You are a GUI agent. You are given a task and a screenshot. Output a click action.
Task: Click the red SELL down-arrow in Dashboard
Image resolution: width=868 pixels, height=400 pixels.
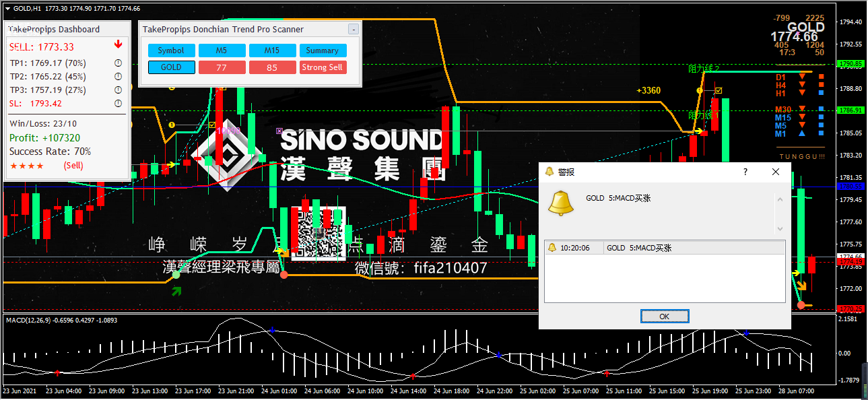pos(118,44)
